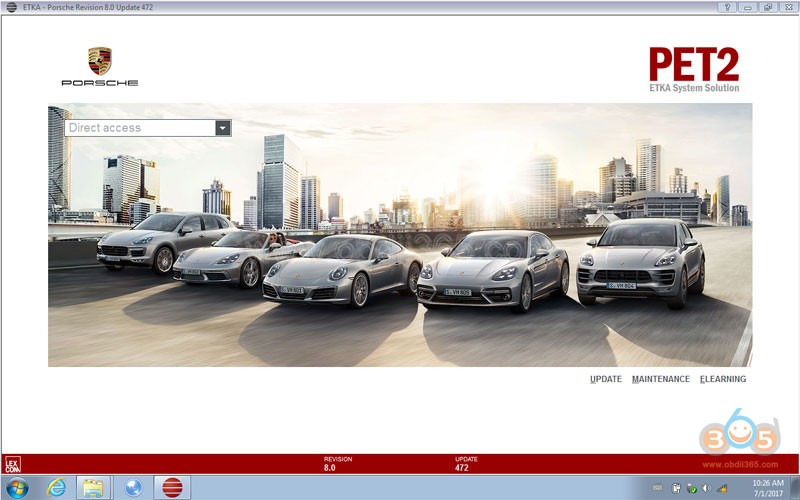The width and height of the screenshot is (800, 500).
Task: Click the REVISION 8.0 status text
Action: pyautogui.click(x=338, y=463)
